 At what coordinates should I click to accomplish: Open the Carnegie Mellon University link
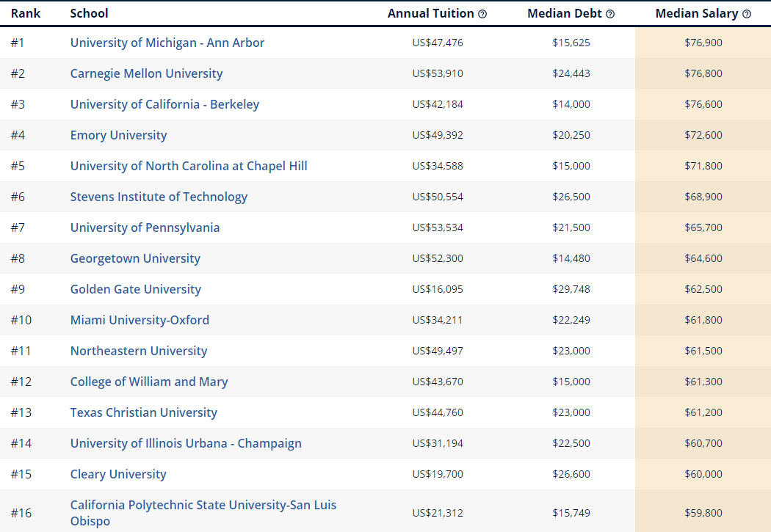[x=146, y=73]
